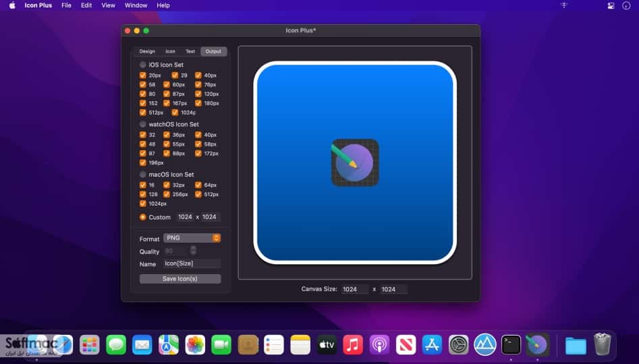Click the Canvas Size width field

354,289
